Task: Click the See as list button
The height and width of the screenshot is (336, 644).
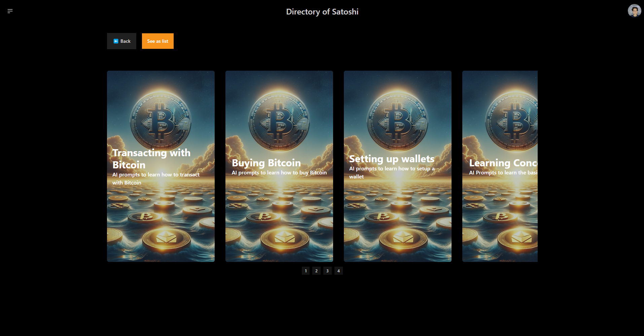Action: 157,41
